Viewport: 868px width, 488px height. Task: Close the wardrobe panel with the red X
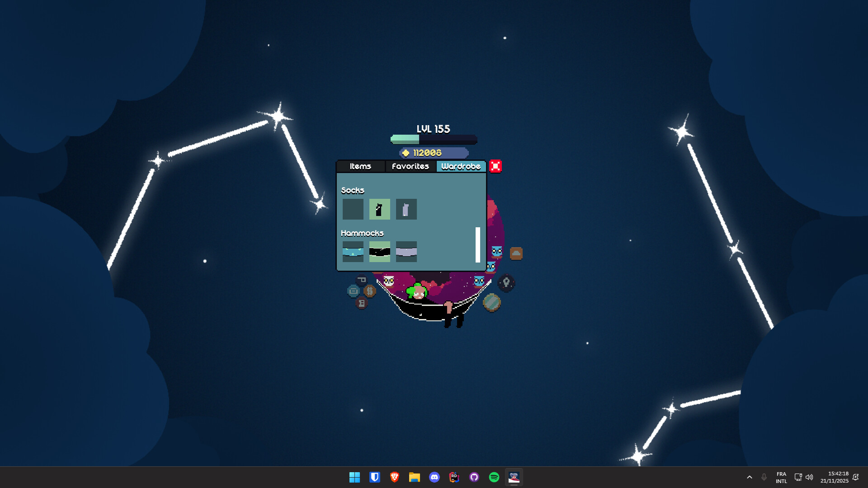point(495,166)
